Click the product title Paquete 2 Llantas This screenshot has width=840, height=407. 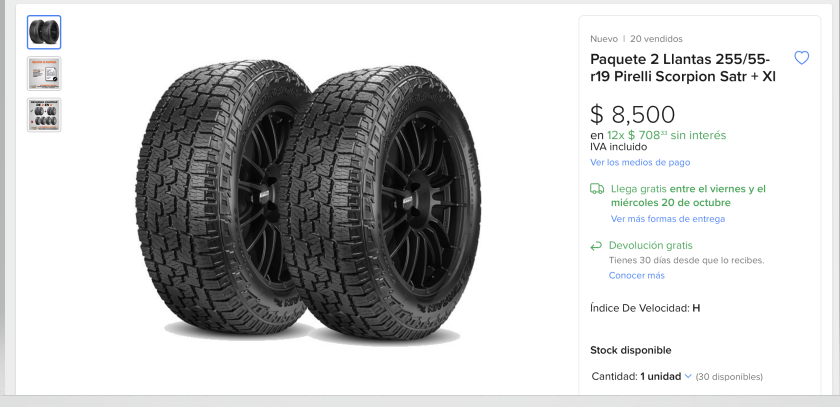(683, 67)
